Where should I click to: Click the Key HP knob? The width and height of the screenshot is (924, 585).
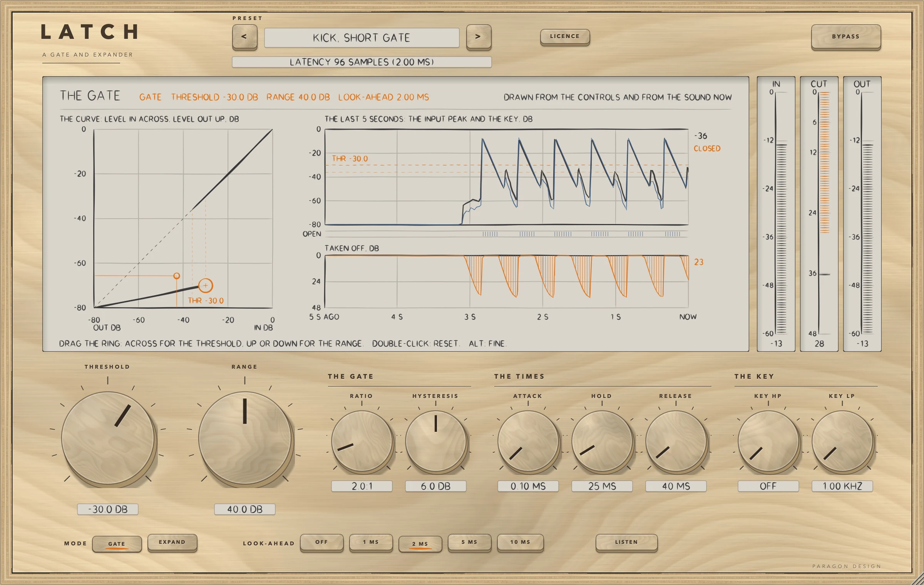[x=768, y=441]
